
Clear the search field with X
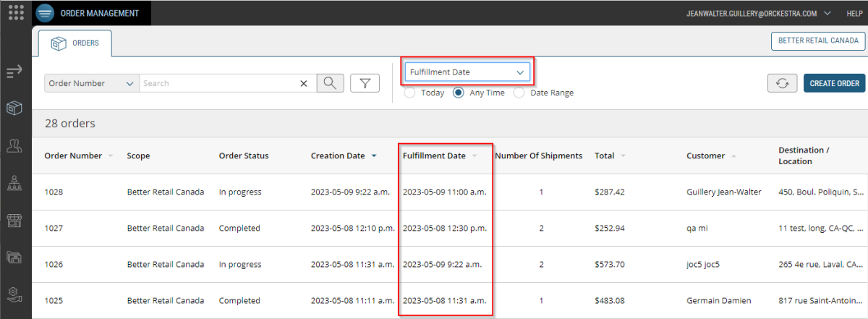[304, 84]
